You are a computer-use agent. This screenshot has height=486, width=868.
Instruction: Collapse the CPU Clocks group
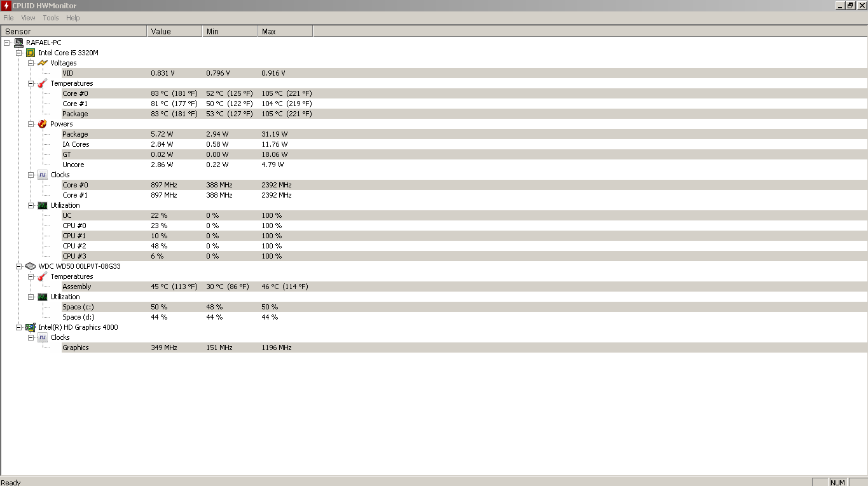click(31, 175)
